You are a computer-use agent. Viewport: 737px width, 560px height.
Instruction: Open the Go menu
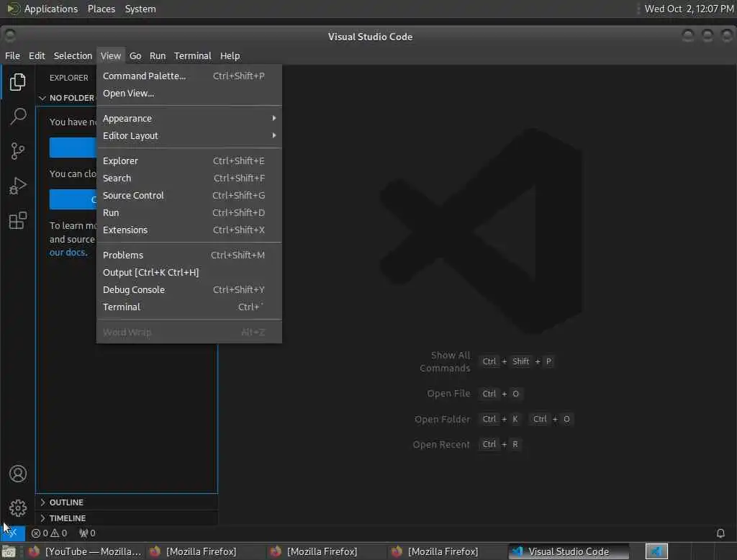[135, 55]
